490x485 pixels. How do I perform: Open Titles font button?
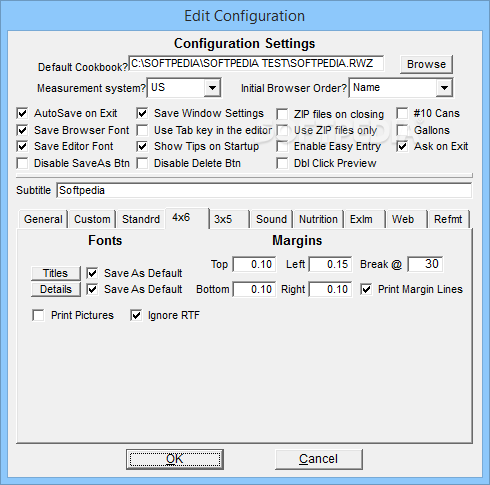pyautogui.click(x=56, y=273)
